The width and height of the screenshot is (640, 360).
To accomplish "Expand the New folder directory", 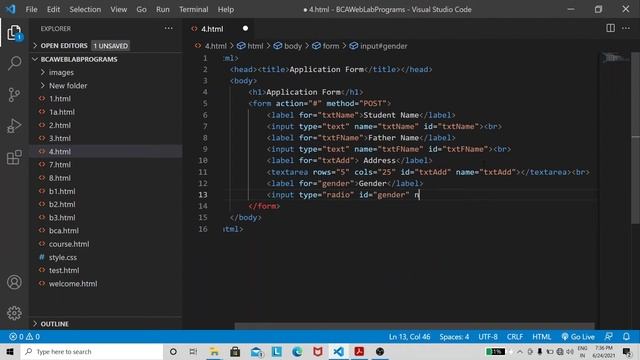I will pos(105,85).
